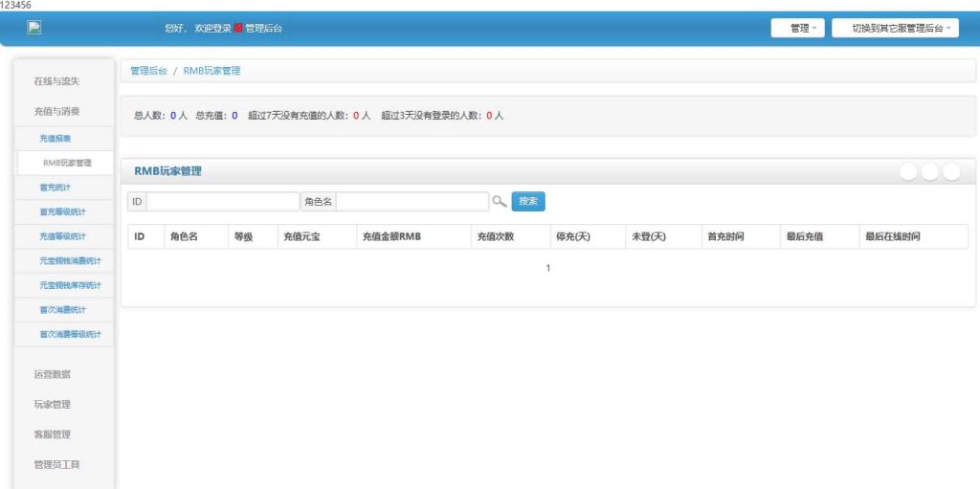The height and width of the screenshot is (489, 980).
Task: Click the broken logo image in header
Action: (33, 28)
